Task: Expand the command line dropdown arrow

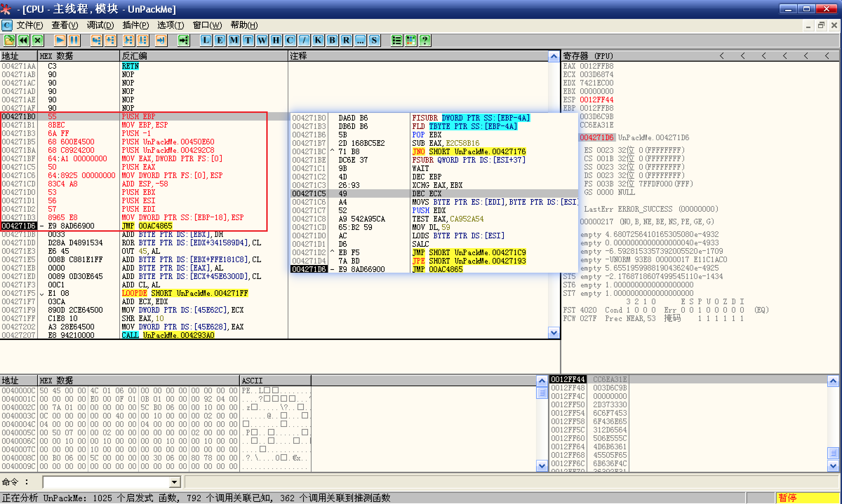Action: pos(174,482)
